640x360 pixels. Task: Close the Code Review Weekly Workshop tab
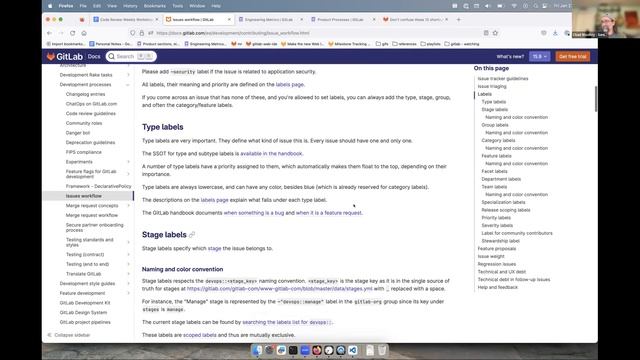(x=157, y=19)
